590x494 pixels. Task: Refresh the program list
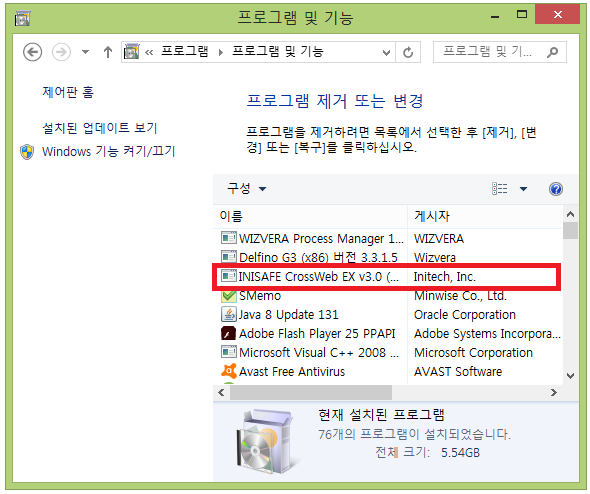[408, 52]
